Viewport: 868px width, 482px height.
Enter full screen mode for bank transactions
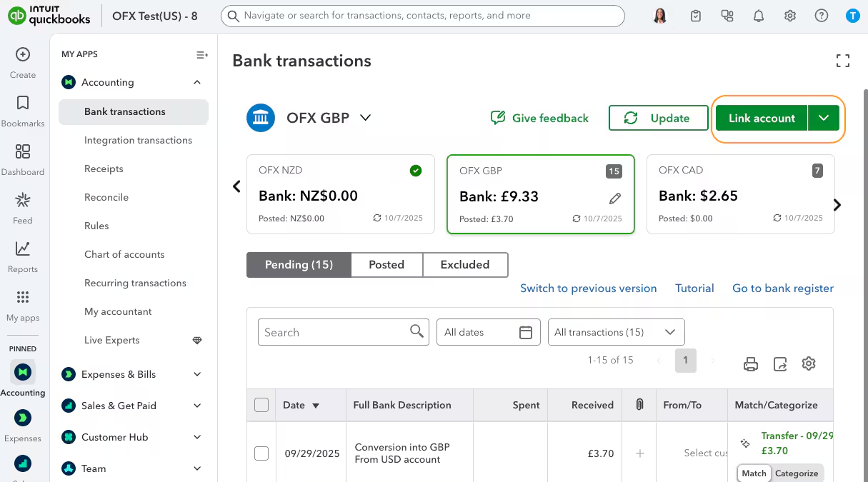(x=843, y=61)
